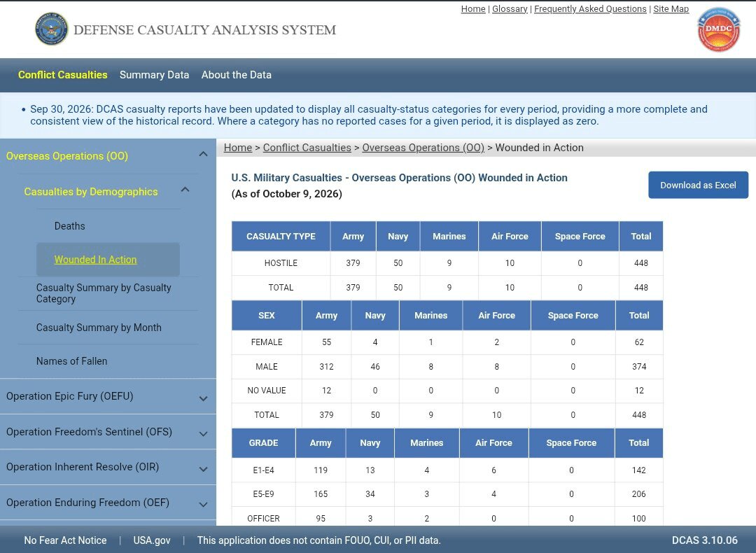Open the About the Data tab

[237, 75]
